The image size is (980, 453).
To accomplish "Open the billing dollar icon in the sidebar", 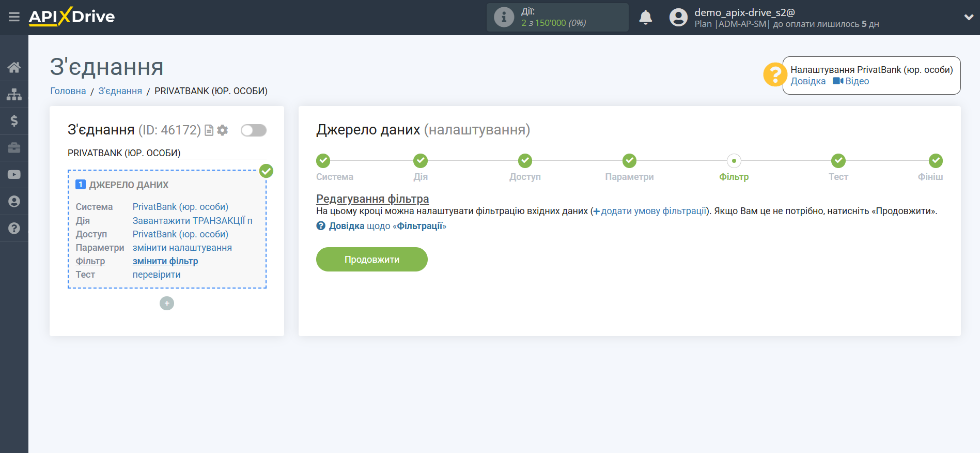I will pos(14,121).
